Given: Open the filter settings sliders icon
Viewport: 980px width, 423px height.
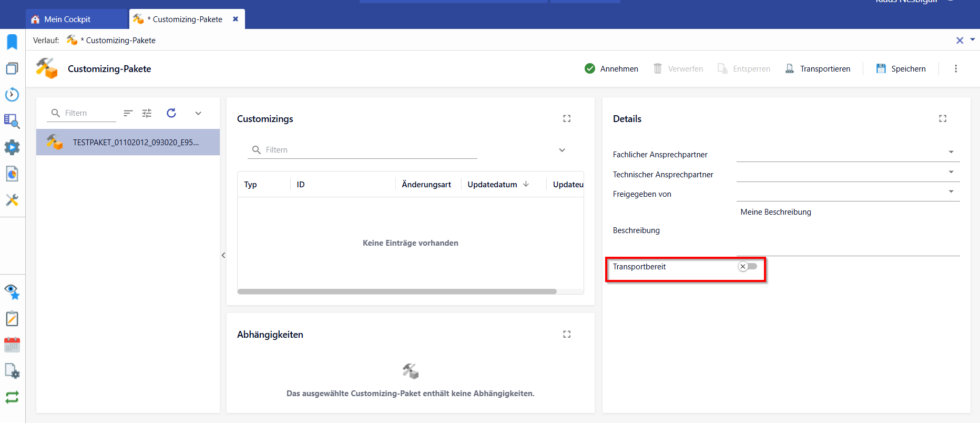Looking at the screenshot, I should tap(147, 113).
